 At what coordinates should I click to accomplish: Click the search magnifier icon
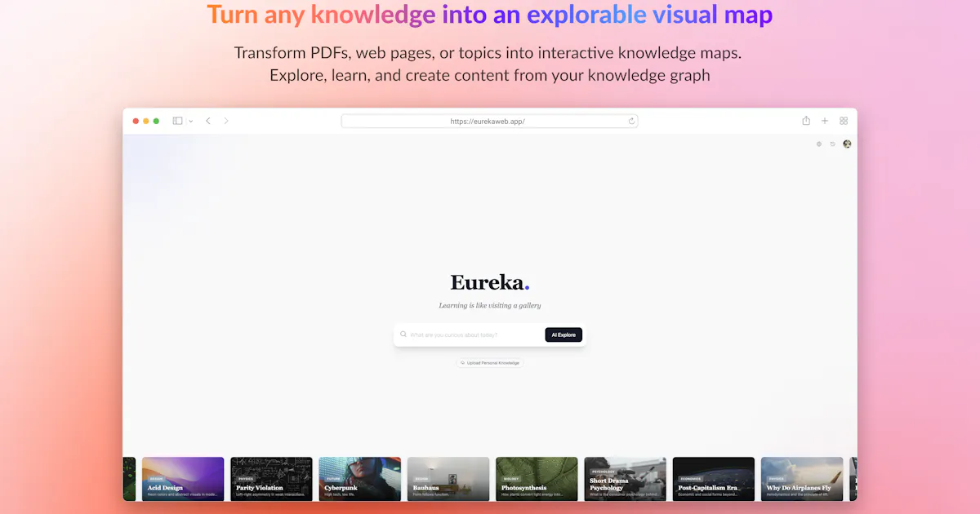click(x=403, y=335)
